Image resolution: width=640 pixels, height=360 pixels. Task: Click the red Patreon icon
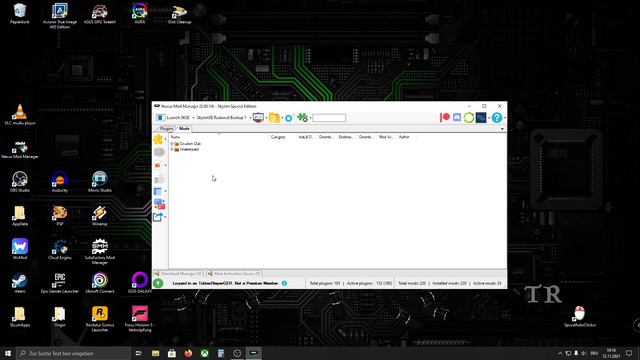click(x=444, y=118)
